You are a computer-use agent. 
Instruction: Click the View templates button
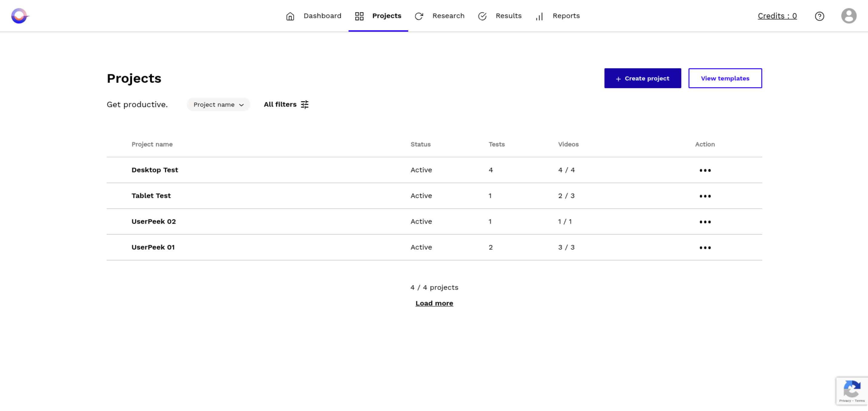pos(725,78)
